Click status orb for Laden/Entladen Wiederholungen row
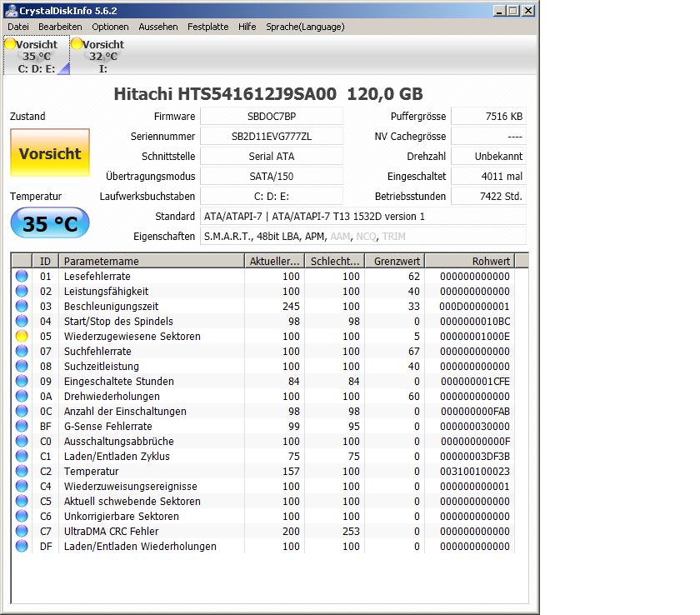The image size is (700, 615). click(22, 546)
